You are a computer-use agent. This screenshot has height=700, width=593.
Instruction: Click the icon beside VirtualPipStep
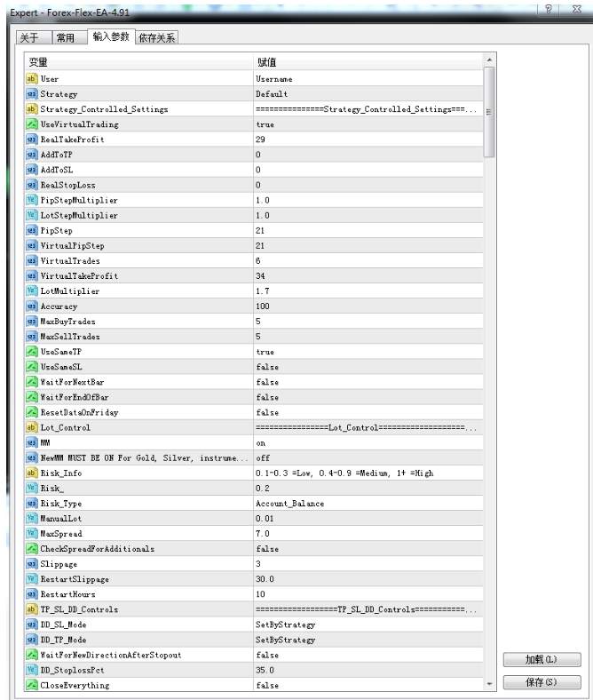pos(31,246)
